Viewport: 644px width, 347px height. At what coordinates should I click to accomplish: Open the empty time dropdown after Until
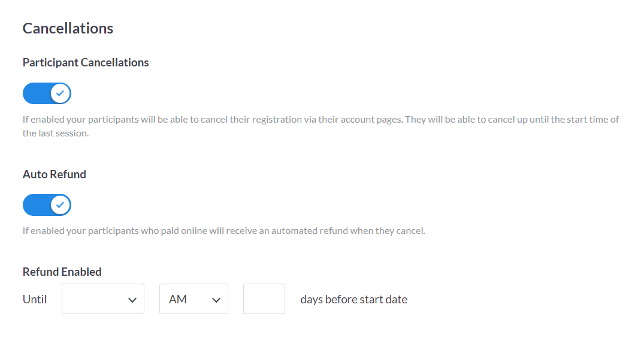[x=103, y=299]
